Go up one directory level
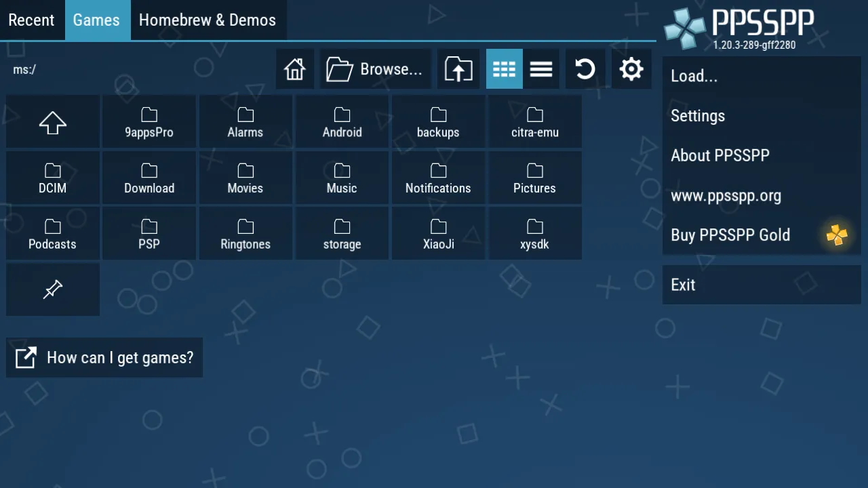 pos(53,122)
